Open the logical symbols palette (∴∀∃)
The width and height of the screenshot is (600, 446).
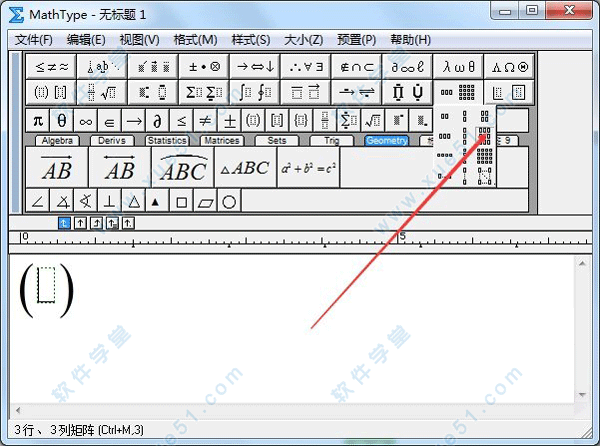306,67
